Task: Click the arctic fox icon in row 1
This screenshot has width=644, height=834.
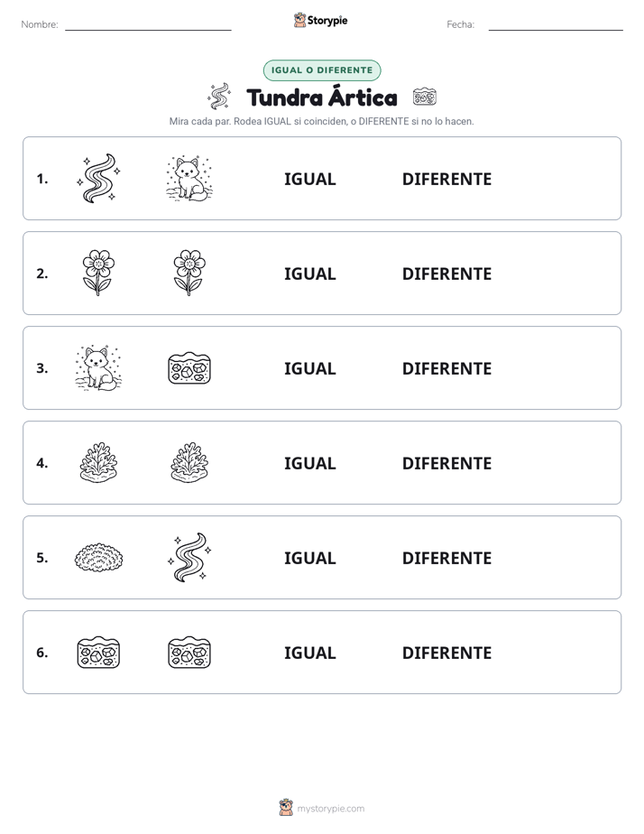Action: (189, 179)
